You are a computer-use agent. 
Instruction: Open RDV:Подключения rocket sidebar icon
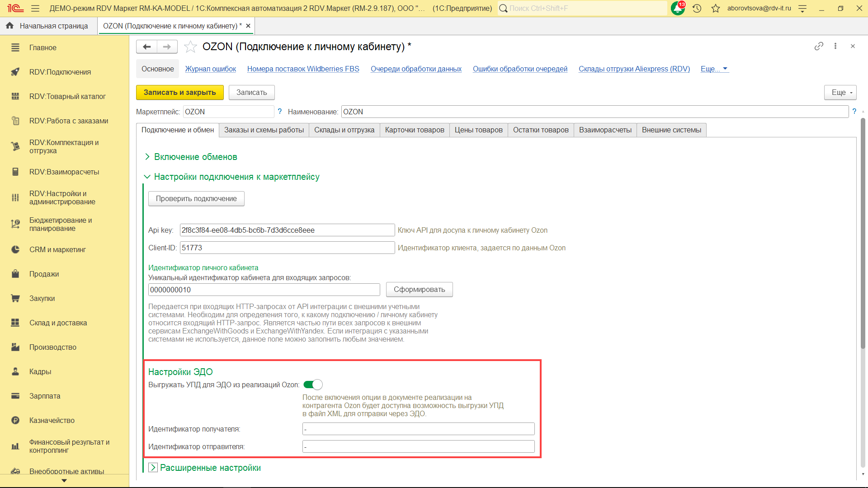pyautogui.click(x=15, y=72)
